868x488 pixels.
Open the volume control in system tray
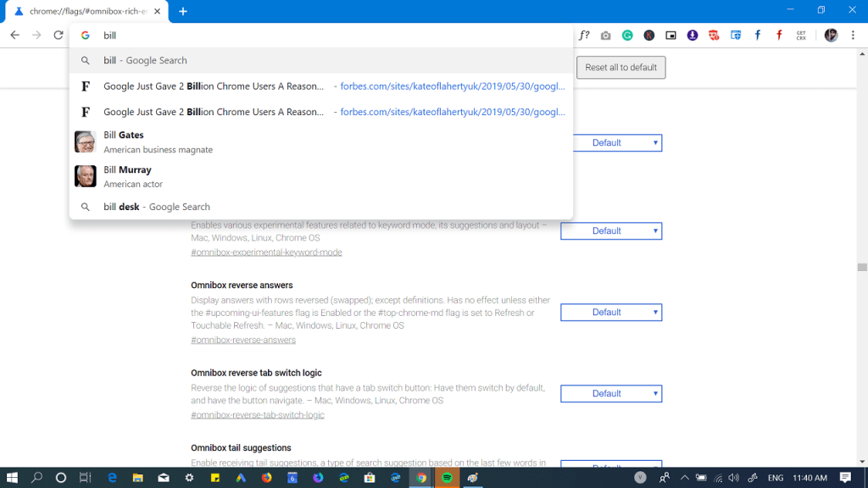734,478
